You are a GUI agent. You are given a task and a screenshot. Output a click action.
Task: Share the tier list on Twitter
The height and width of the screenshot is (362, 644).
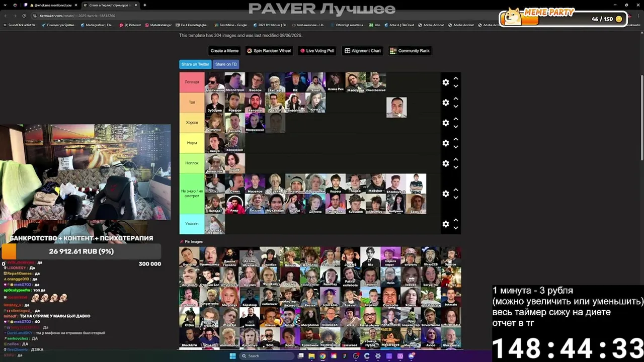(x=195, y=64)
